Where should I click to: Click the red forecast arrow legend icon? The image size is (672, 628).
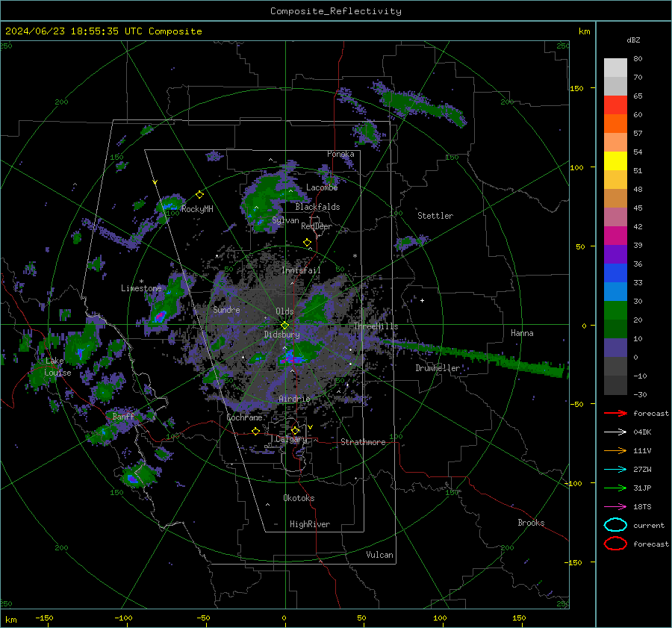pos(615,413)
